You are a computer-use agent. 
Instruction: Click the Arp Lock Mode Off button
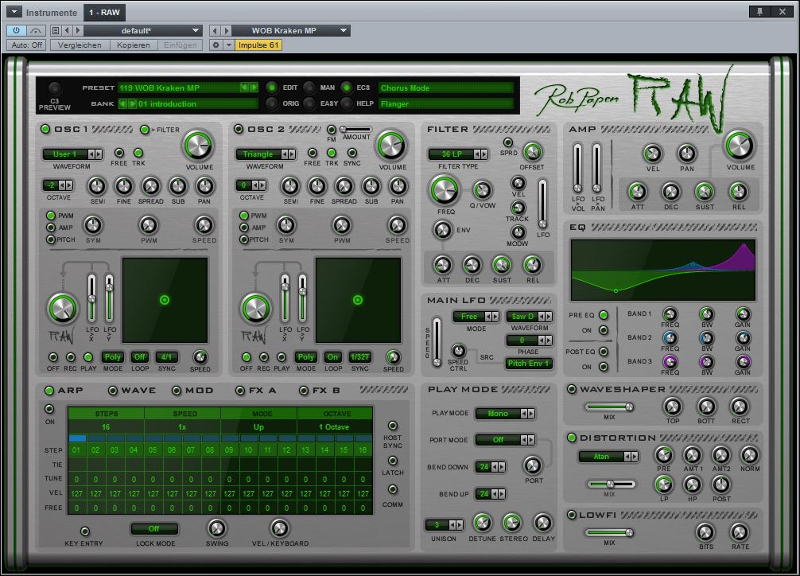(x=154, y=529)
